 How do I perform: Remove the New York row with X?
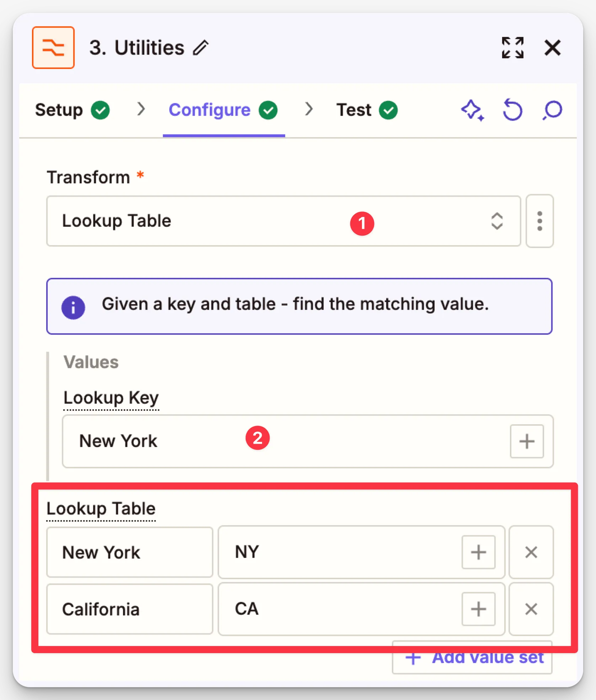coord(531,552)
